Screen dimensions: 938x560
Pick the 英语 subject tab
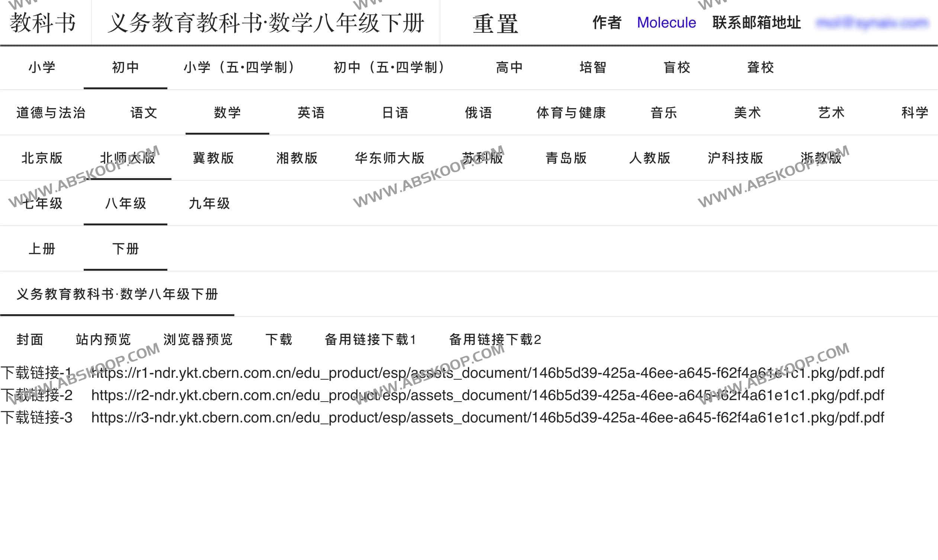(x=311, y=113)
